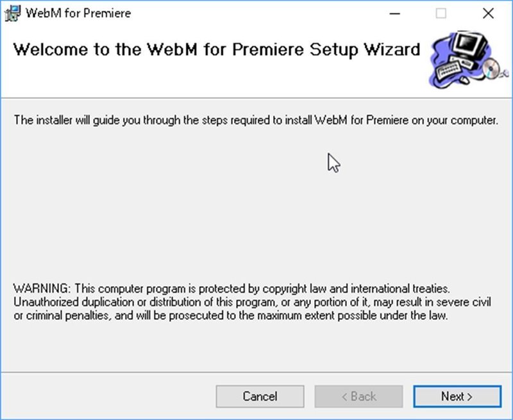
Task: Click the installer window title bar
Action: (256, 13)
